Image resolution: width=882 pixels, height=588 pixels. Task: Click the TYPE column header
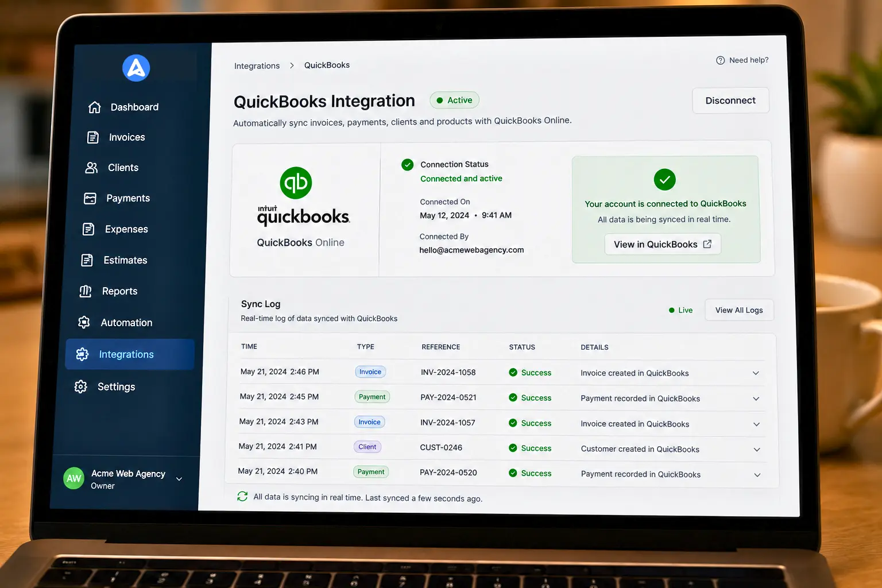pos(366,347)
